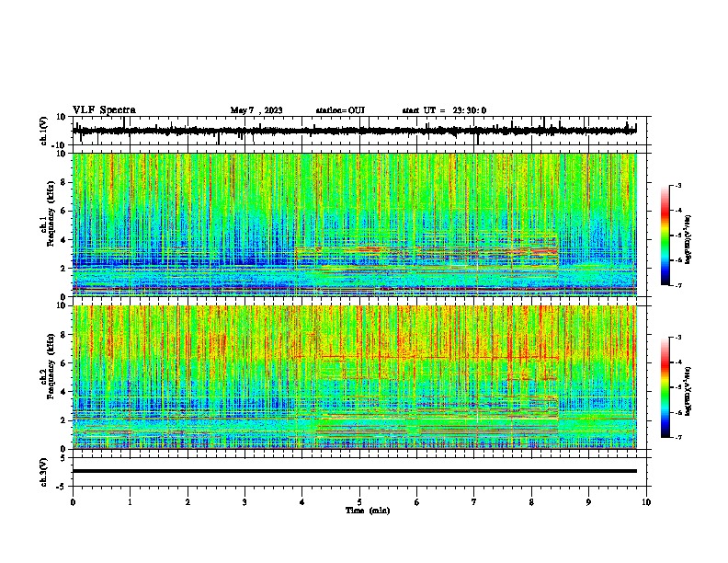Viewport: 728px width, 563px height.
Task: Click time axis tick label "6"
Action: [416, 502]
